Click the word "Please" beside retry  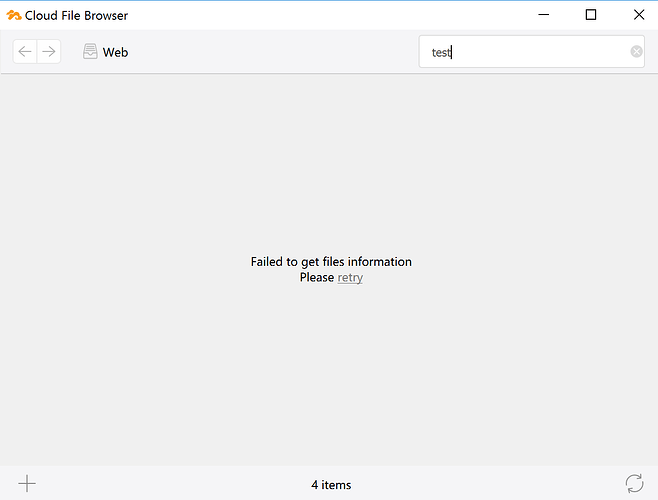(316, 278)
